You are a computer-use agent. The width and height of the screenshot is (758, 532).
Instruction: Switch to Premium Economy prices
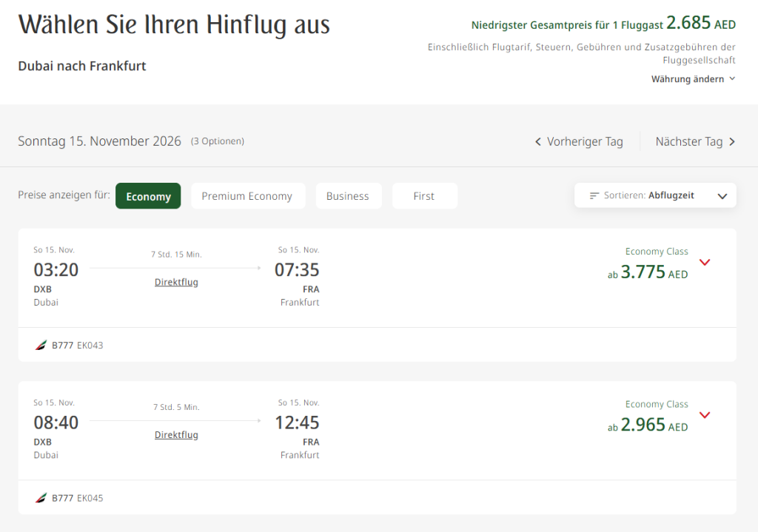click(x=248, y=195)
